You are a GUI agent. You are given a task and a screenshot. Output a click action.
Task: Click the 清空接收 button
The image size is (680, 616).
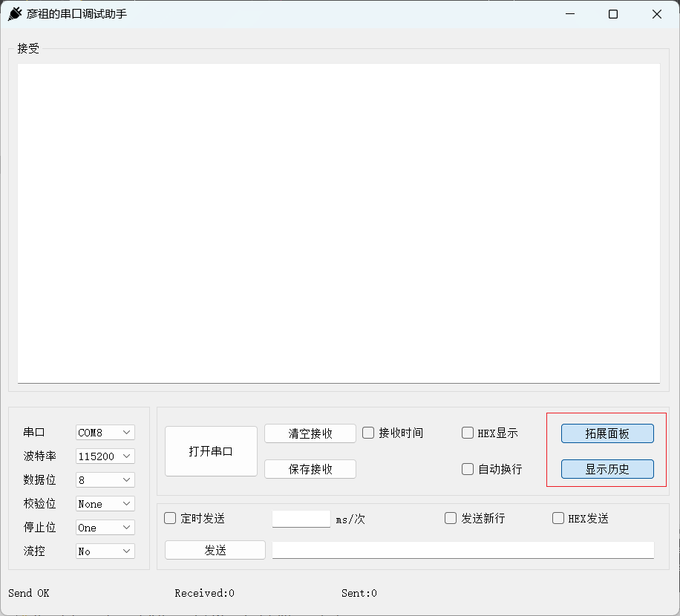310,433
